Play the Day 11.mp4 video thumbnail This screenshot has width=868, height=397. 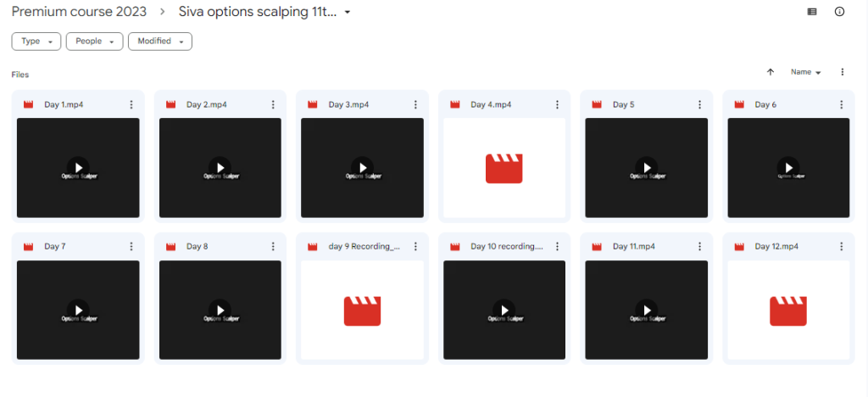(x=646, y=310)
